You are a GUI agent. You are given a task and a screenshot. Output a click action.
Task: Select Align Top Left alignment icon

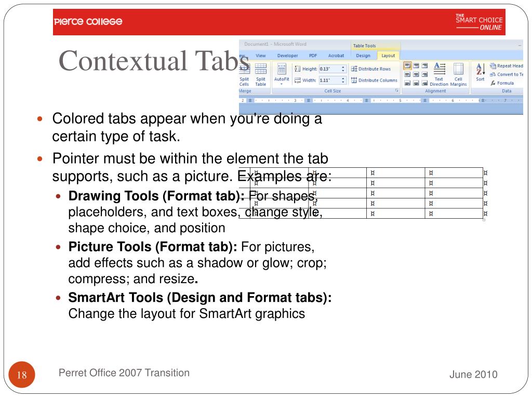tap(407, 66)
